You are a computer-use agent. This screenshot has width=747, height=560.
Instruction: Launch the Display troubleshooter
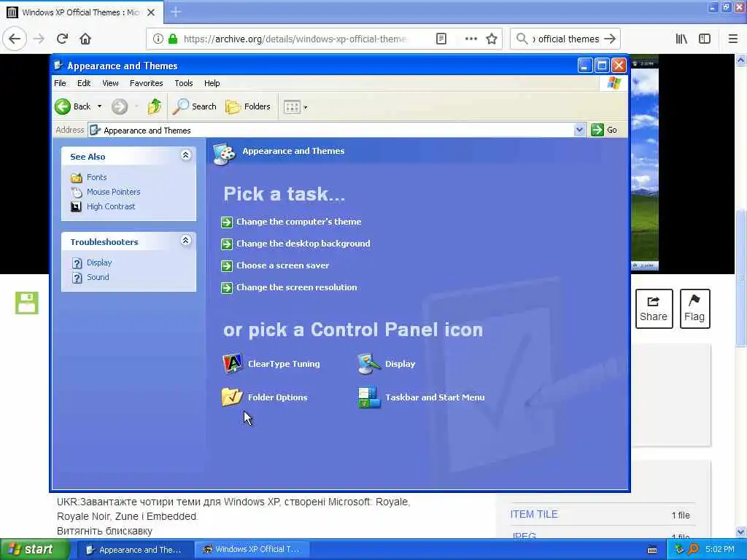coord(99,262)
